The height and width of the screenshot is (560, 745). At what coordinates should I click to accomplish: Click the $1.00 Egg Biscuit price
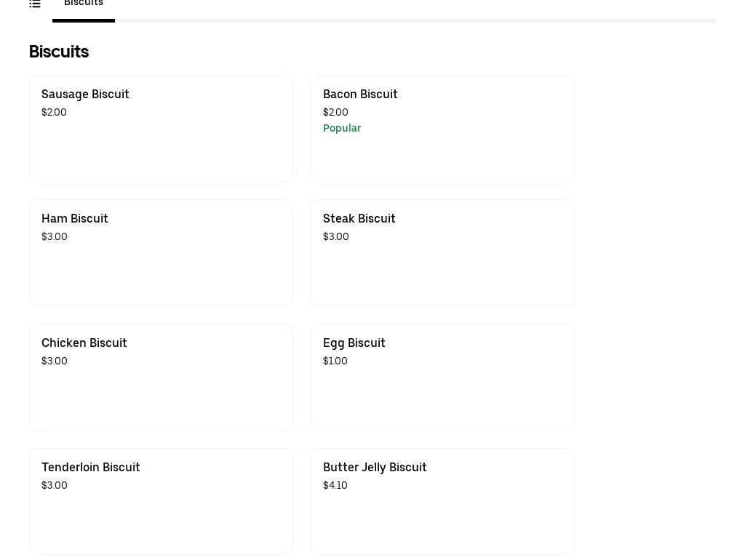(x=335, y=361)
